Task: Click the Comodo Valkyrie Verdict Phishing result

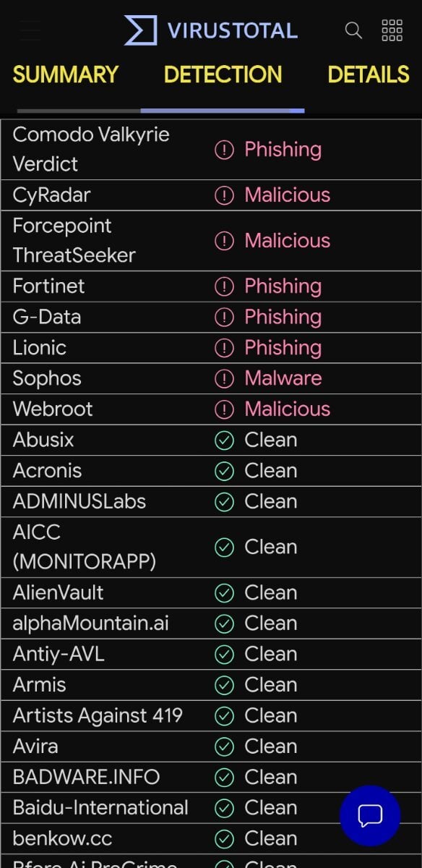Action: tap(283, 150)
